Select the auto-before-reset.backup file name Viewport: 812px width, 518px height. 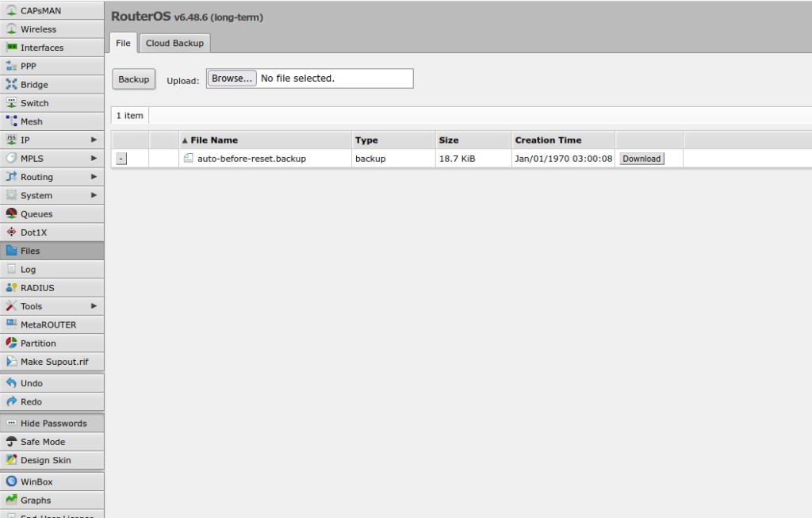point(251,159)
